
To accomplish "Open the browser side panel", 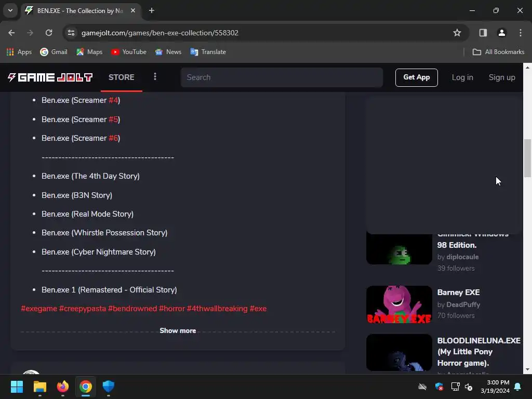I will pos(483,33).
